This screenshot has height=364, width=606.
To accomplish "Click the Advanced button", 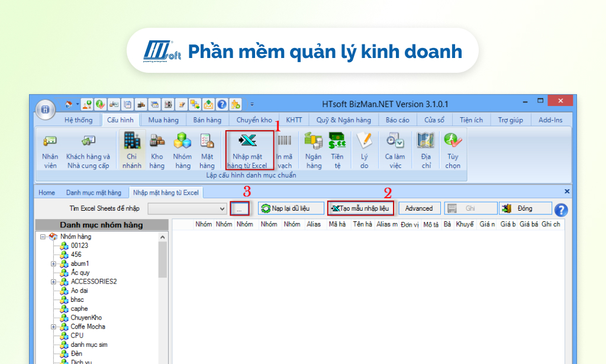I will [420, 209].
